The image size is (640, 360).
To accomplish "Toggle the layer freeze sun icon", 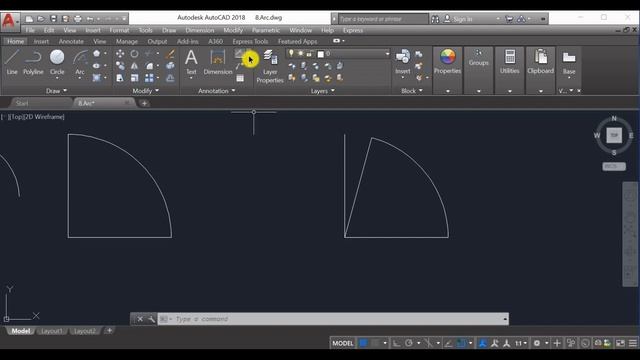I will tap(300, 53).
